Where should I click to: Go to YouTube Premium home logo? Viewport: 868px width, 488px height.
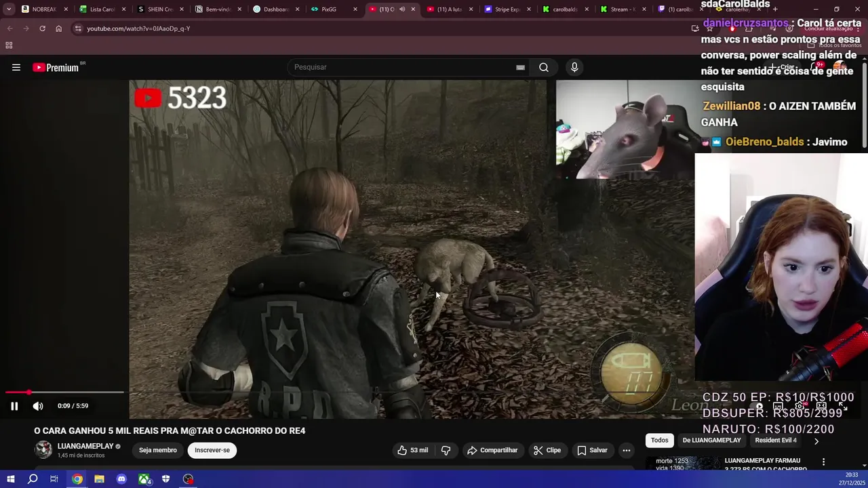56,67
